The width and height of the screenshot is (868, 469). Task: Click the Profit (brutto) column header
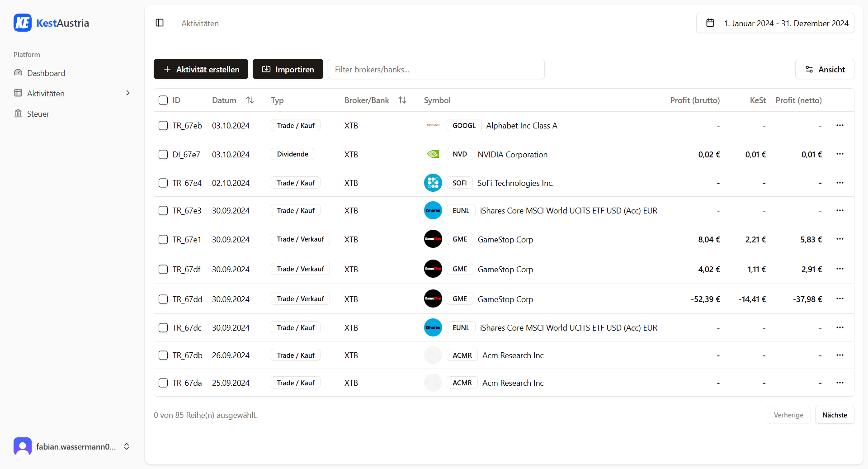click(695, 100)
